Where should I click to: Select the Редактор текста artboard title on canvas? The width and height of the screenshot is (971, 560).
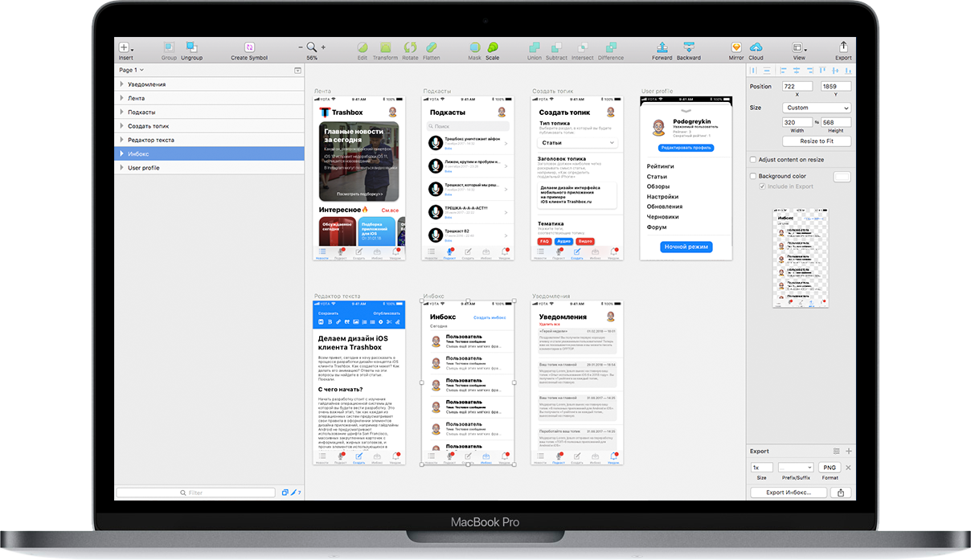(338, 296)
